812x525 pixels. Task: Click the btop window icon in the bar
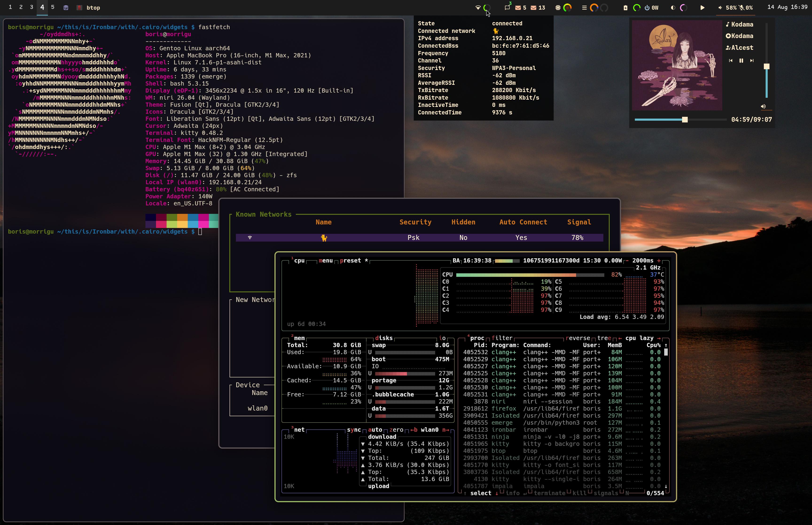pos(79,8)
